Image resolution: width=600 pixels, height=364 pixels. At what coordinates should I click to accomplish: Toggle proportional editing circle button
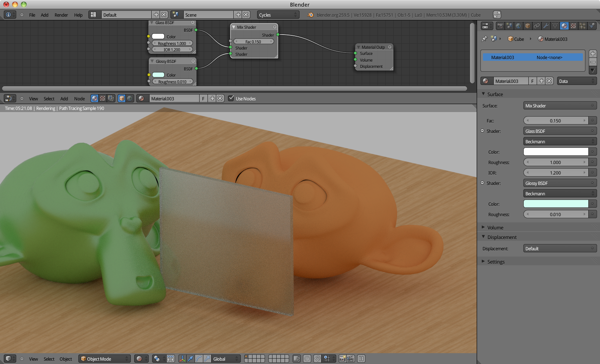point(307,359)
